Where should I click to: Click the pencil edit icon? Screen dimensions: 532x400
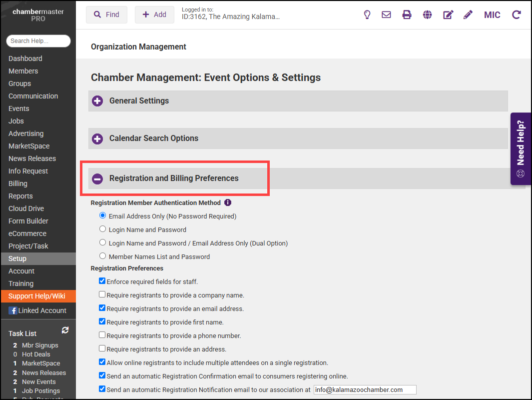point(468,15)
